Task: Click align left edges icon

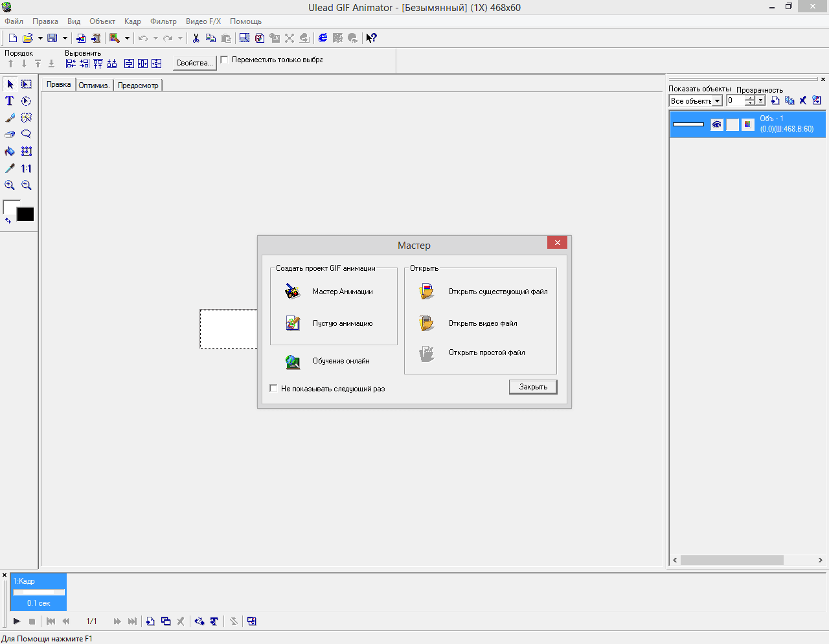Action: (71, 63)
